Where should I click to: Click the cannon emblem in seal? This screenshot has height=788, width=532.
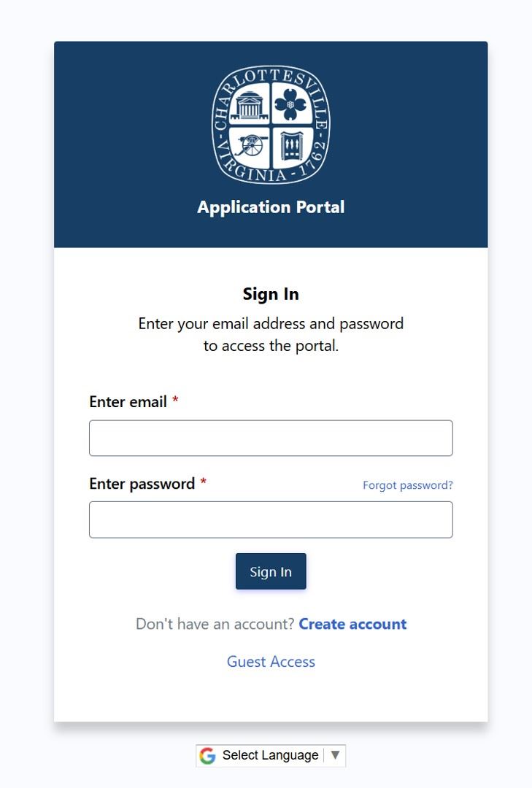point(250,145)
